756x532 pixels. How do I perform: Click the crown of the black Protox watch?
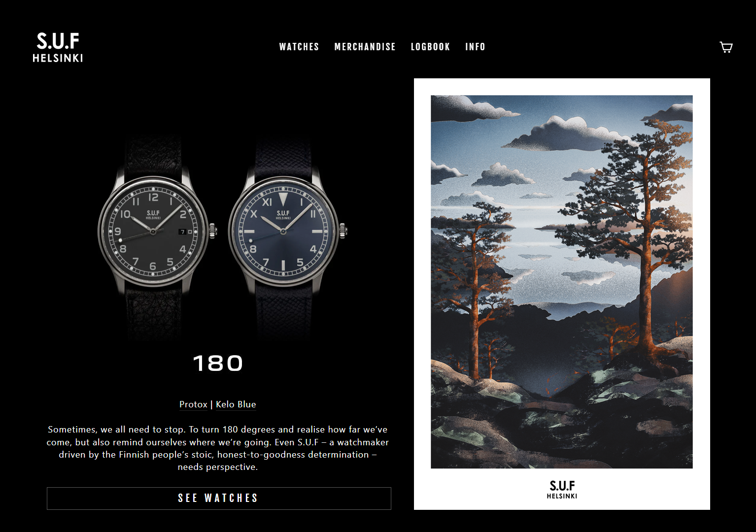(213, 231)
